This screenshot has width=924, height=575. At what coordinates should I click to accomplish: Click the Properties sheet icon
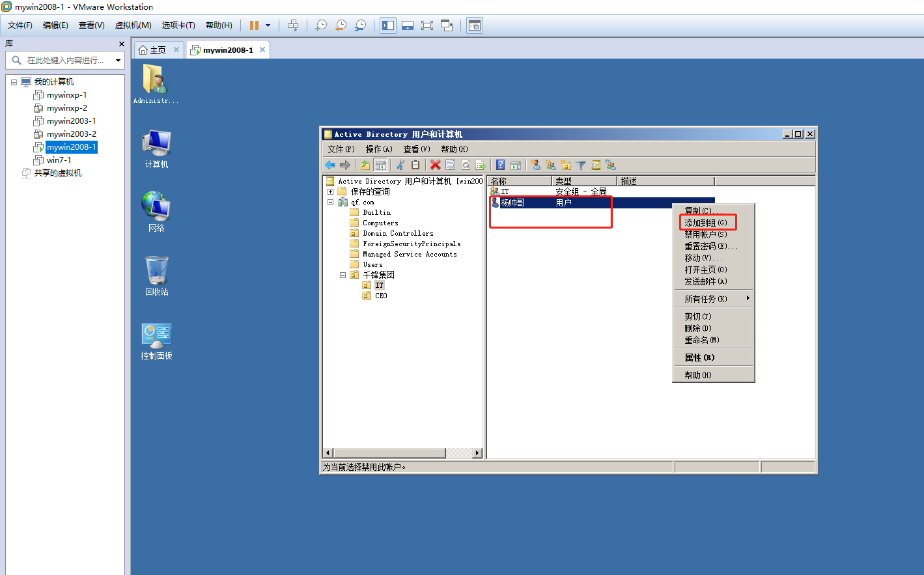pyautogui.click(x=450, y=165)
